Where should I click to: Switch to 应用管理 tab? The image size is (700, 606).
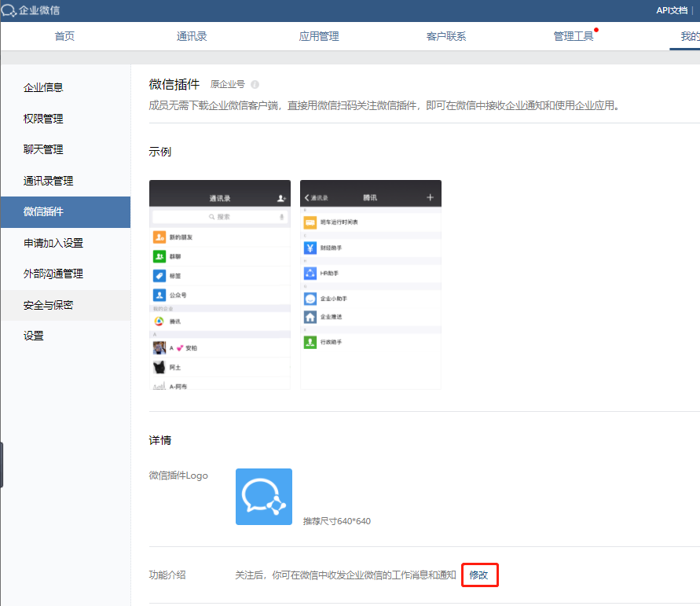click(319, 36)
